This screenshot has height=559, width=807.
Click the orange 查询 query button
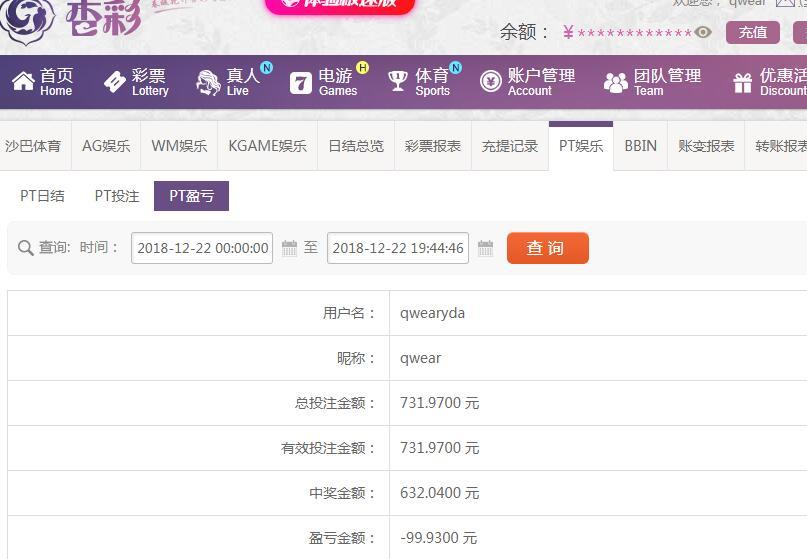tap(548, 248)
